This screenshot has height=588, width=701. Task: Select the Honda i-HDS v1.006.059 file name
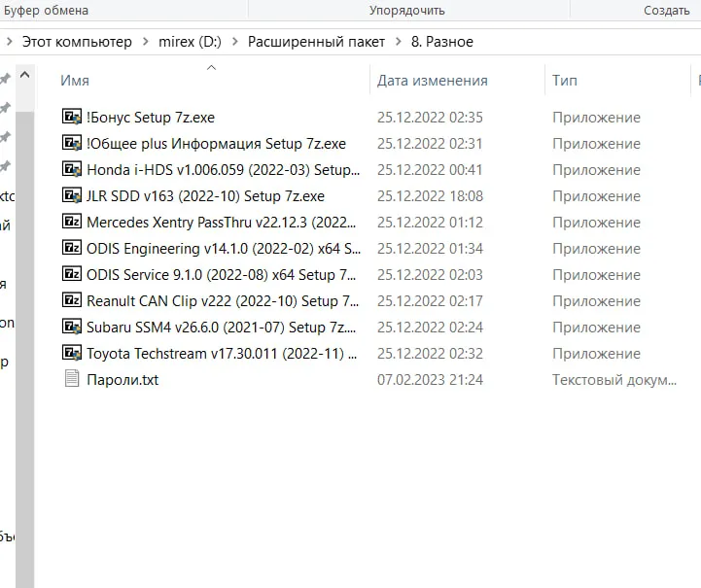tap(223, 170)
